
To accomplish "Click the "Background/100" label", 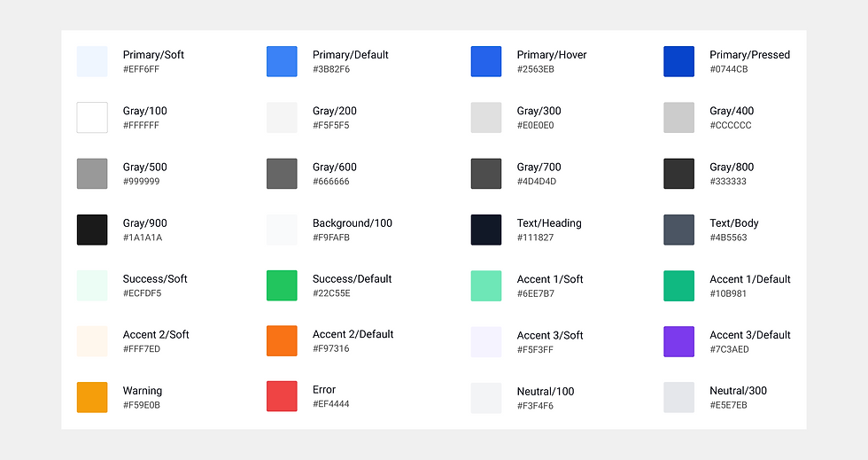I will point(353,223).
